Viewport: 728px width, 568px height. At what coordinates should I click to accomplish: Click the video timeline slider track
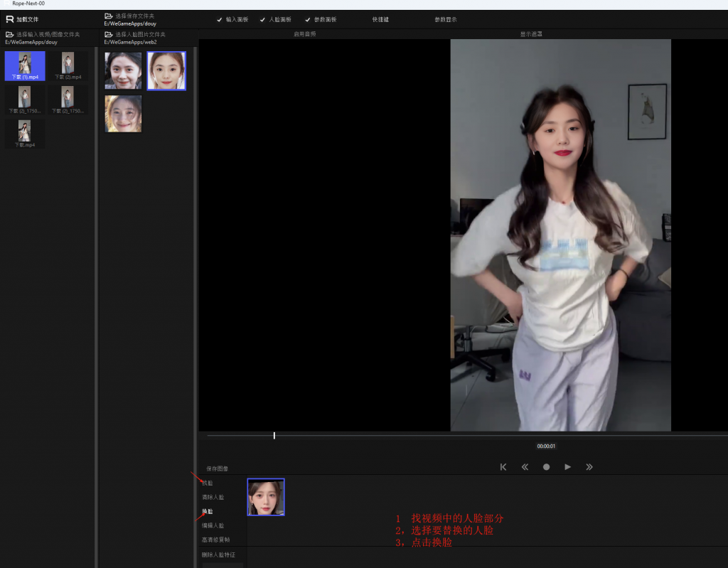click(x=467, y=436)
